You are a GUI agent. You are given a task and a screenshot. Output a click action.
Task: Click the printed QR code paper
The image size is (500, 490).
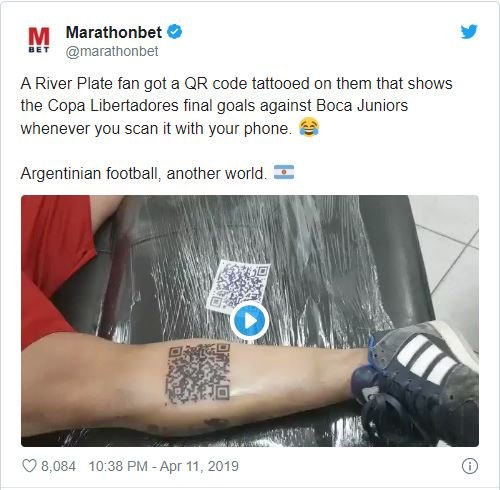[x=238, y=287]
